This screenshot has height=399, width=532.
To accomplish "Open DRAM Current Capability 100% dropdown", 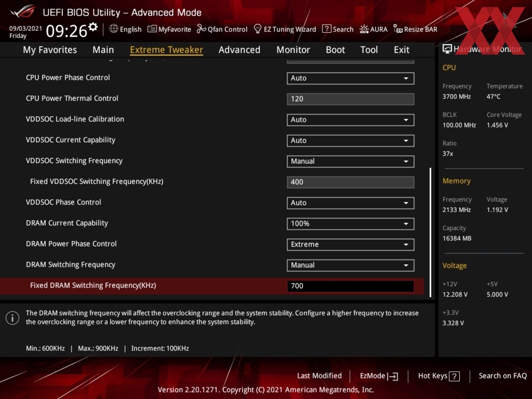I will pyautogui.click(x=350, y=224).
